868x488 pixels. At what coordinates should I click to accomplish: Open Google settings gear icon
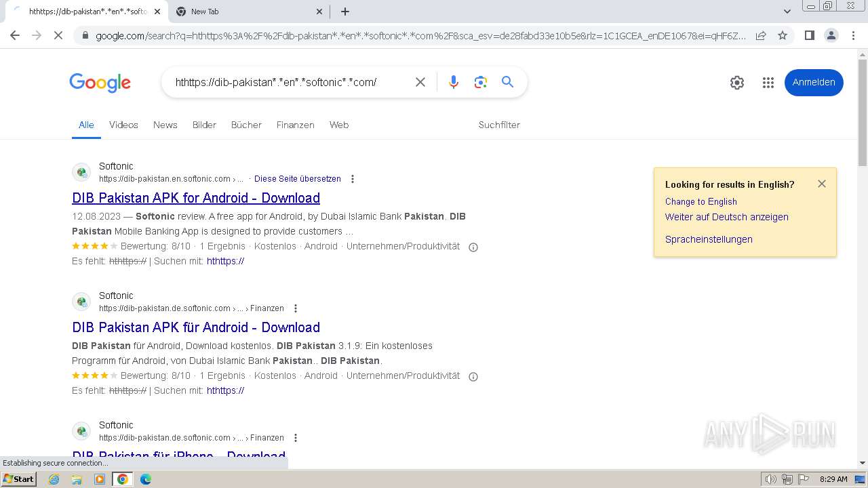point(737,83)
